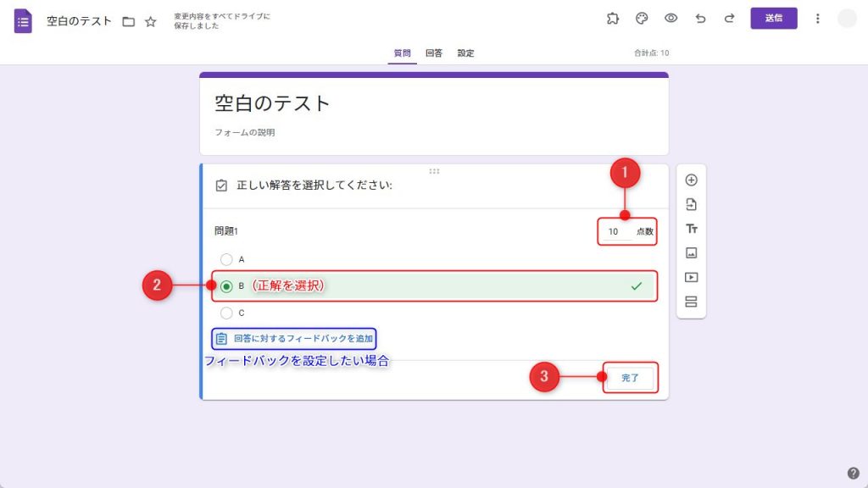Move form to folder icon
Screen dimensions: 868x488
coord(129,21)
